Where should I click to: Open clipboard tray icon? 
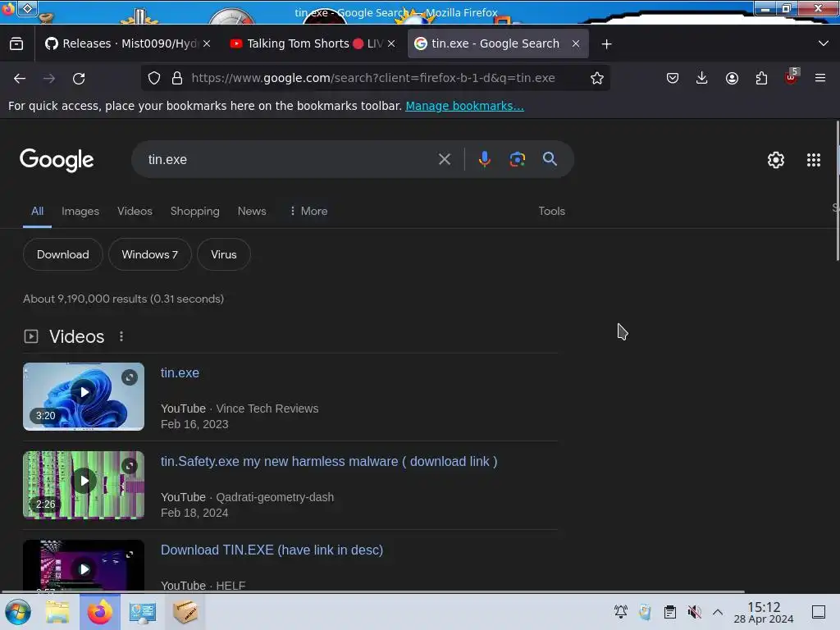[x=669, y=612]
